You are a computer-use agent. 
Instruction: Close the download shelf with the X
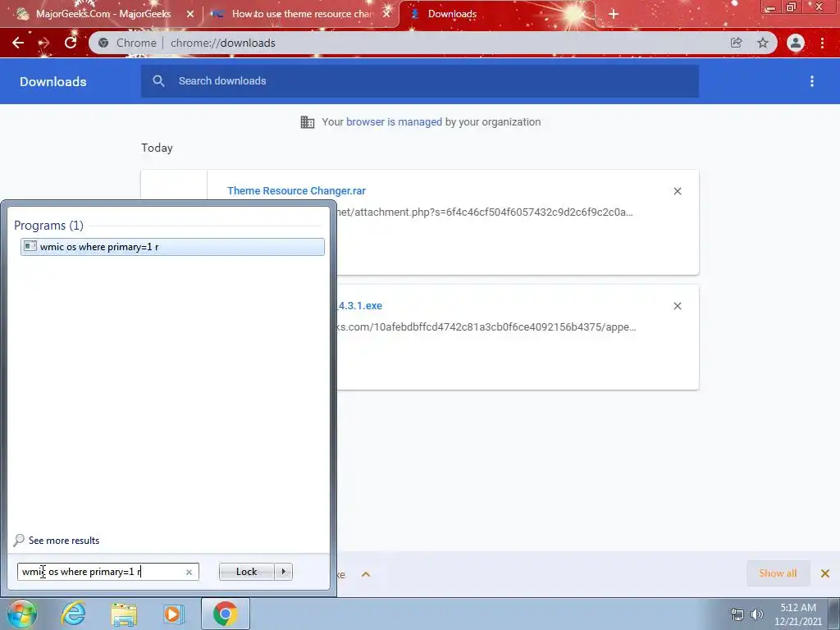pos(825,573)
